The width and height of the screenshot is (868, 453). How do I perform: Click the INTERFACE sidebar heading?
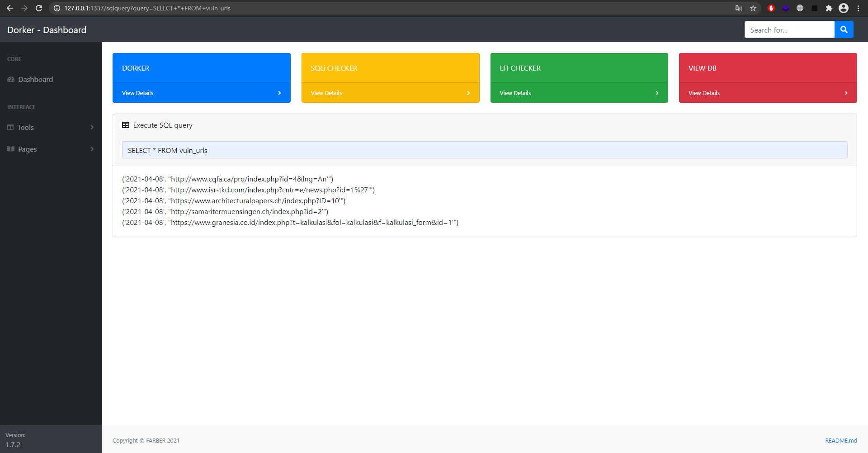coord(21,107)
